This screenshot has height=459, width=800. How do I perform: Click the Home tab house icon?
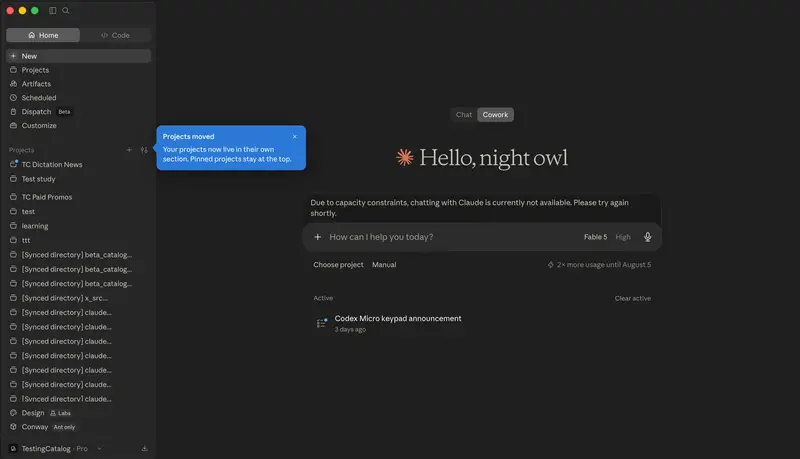click(32, 35)
